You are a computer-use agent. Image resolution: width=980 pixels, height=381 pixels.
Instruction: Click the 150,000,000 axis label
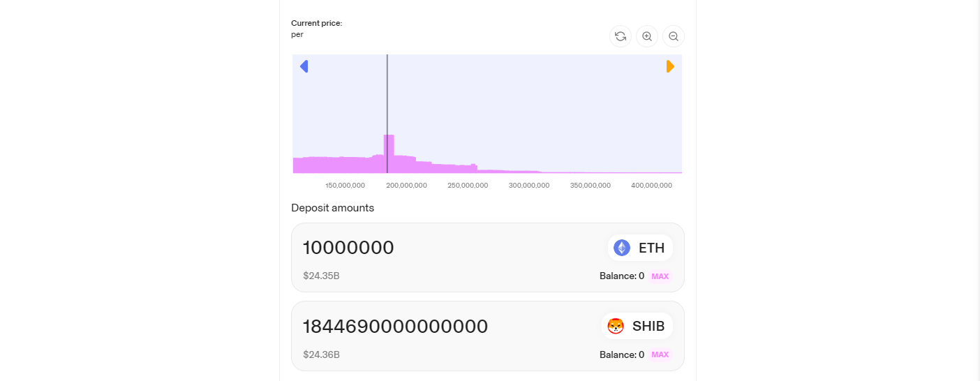pyautogui.click(x=345, y=186)
